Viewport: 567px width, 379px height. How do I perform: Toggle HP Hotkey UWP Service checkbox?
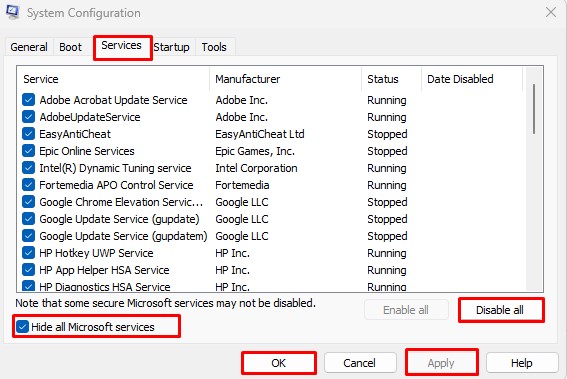[x=28, y=253]
